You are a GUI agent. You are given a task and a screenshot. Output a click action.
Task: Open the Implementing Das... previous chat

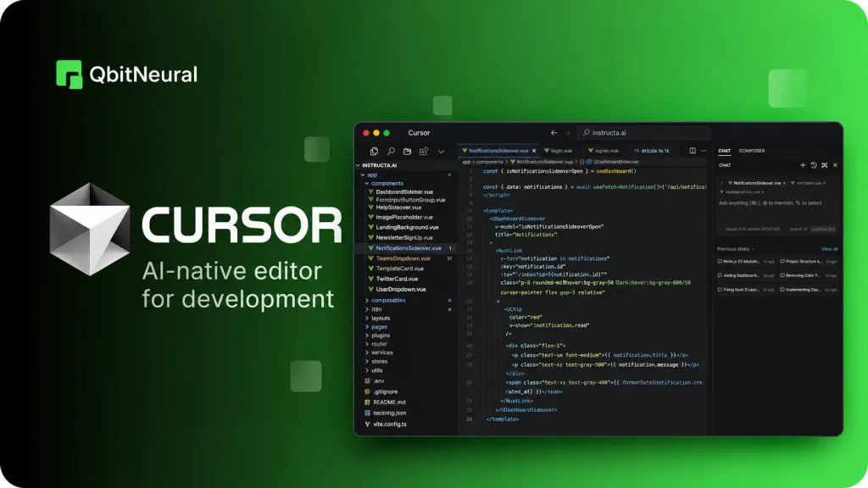tap(809, 290)
